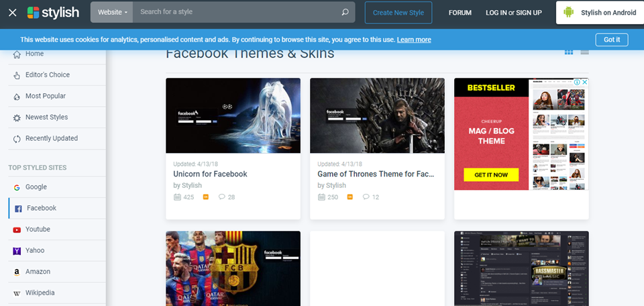Click orange badge on Unicorn card
The height and width of the screenshot is (306, 644).
coord(206,197)
